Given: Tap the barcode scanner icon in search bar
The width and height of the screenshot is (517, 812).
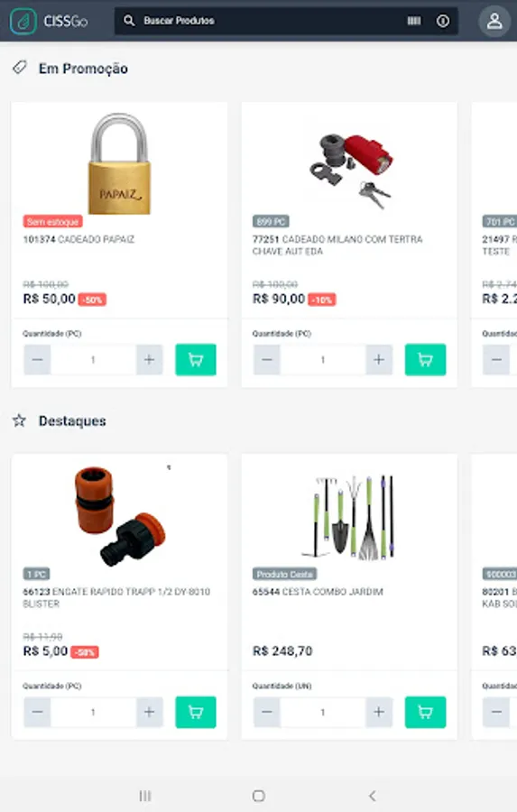Looking at the screenshot, I should tap(414, 21).
